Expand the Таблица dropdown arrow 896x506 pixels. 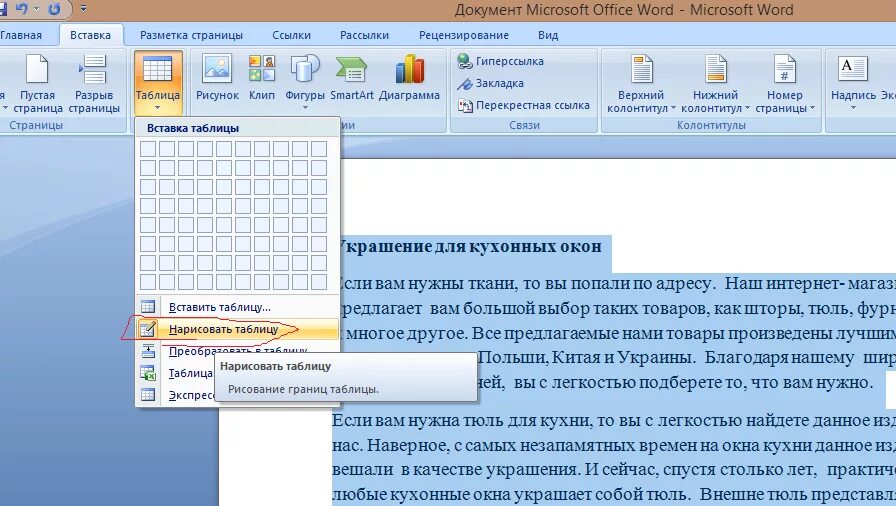(x=158, y=108)
